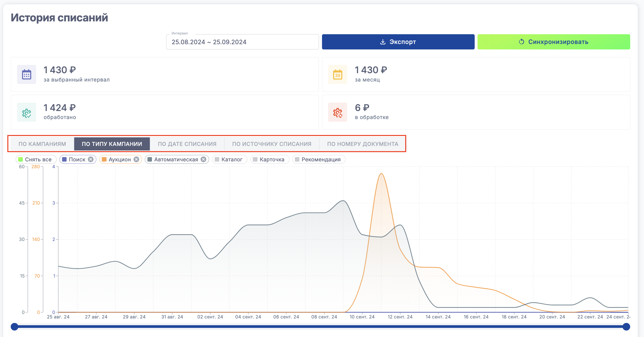Click the left range slider handle
The image size is (644, 337).
(x=15, y=327)
